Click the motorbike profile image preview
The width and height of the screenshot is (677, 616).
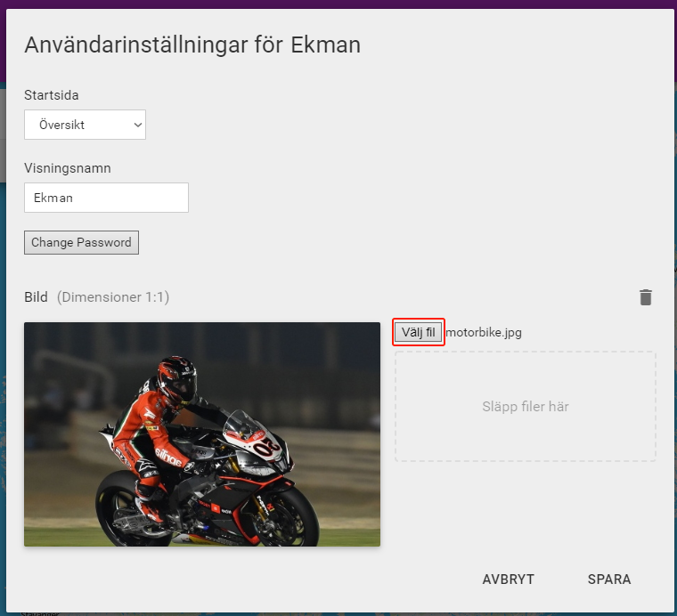202,434
